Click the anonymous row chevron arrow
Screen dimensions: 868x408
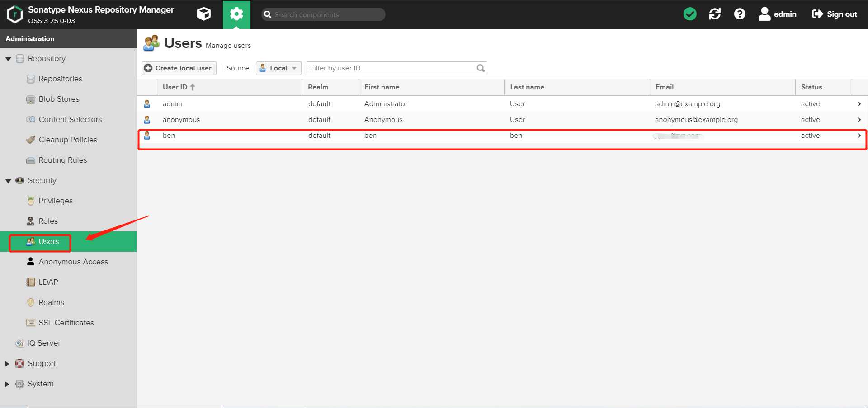tap(859, 120)
